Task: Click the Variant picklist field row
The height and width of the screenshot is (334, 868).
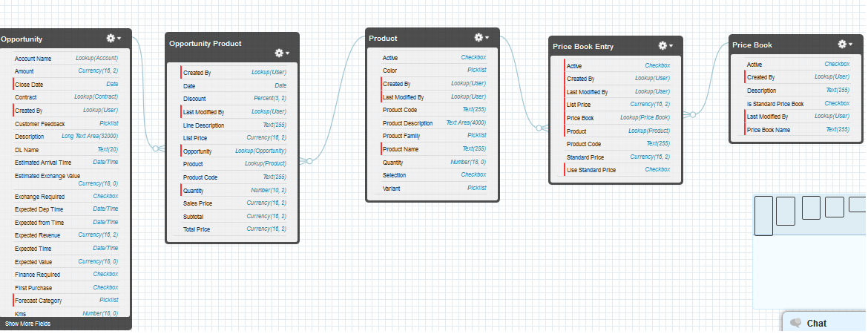Action: point(434,189)
